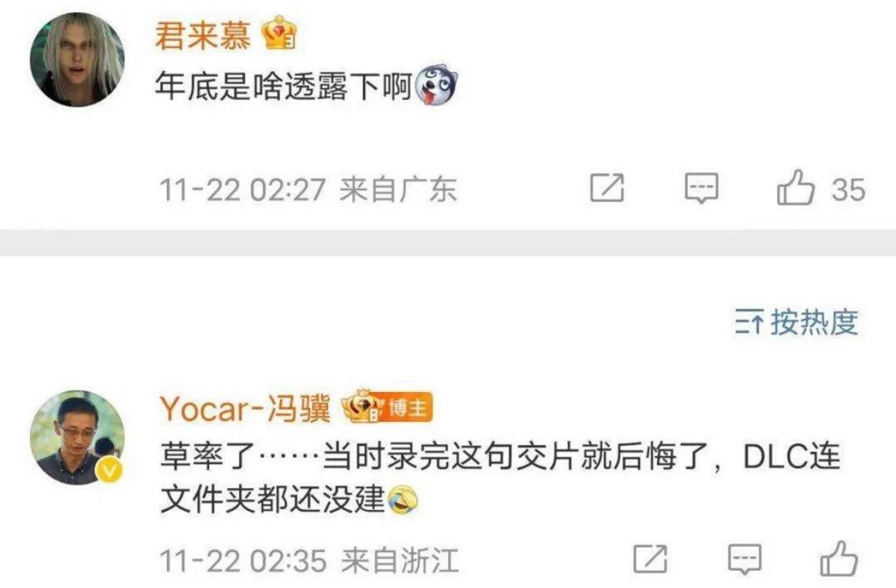The height and width of the screenshot is (588, 896).
Task: Repost 君来慕's comment with the share icon
Action: (607, 187)
